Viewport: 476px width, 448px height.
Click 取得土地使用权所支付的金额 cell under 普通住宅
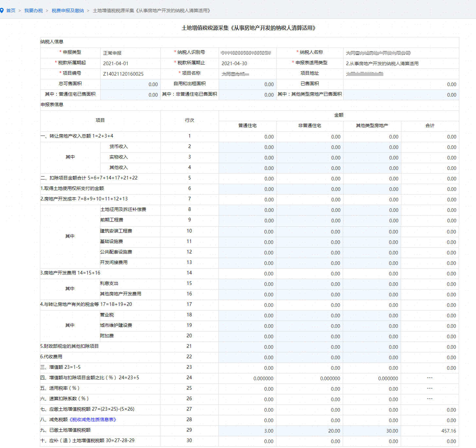coord(247,189)
